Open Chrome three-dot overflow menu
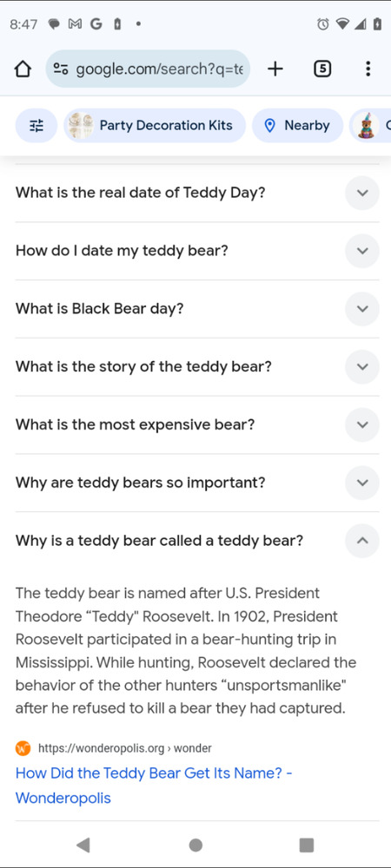Viewport: 391px width, 868px height. point(368,69)
